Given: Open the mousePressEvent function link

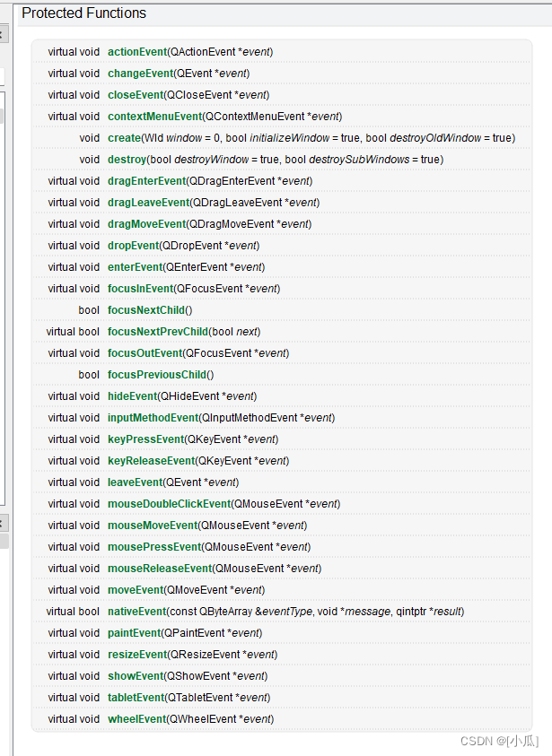Looking at the screenshot, I should [x=154, y=547].
